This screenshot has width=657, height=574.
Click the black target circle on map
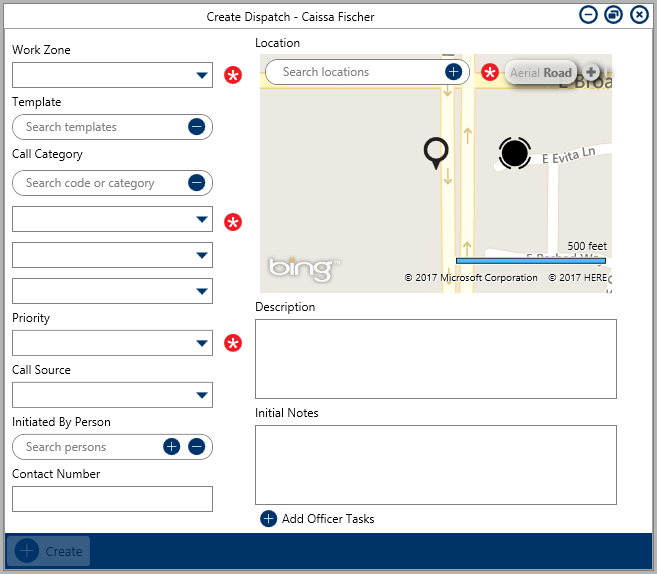[514, 153]
